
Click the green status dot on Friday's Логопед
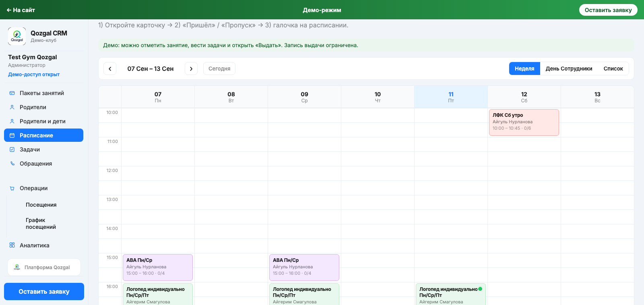point(480,289)
